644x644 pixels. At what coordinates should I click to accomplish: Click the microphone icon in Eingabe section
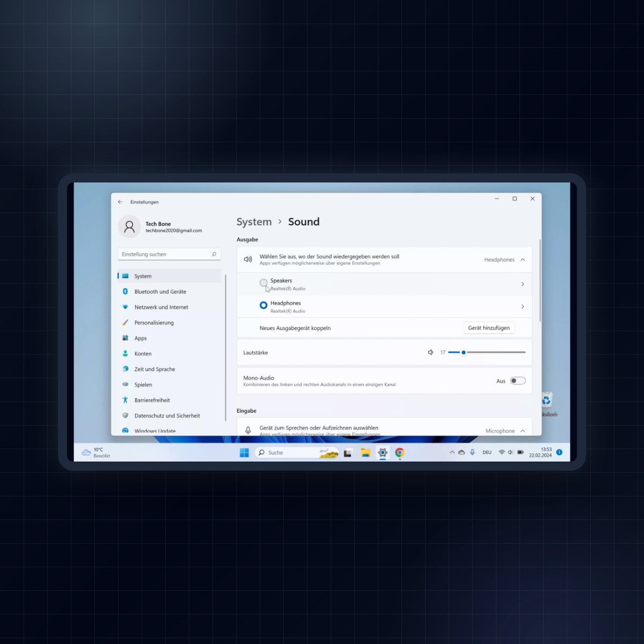pyautogui.click(x=248, y=430)
